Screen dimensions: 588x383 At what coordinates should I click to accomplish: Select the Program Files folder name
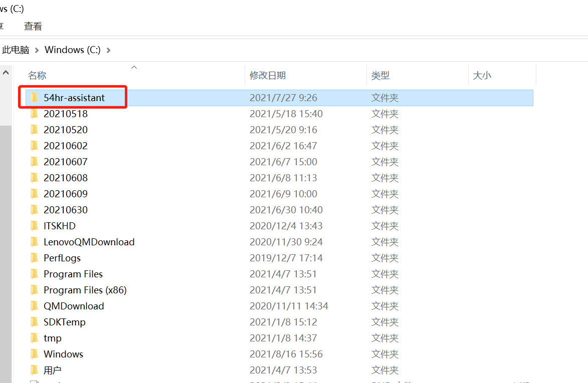click(x=73, y=274)
